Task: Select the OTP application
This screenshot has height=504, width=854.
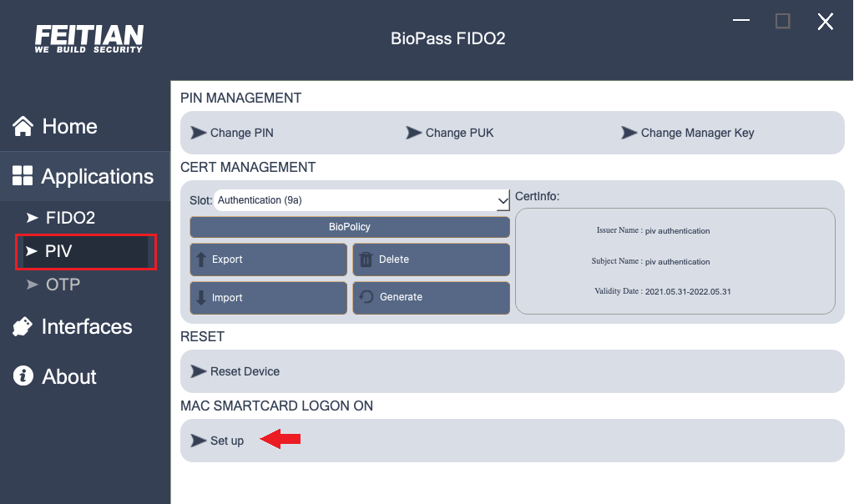Action: (x=63, y=284)
